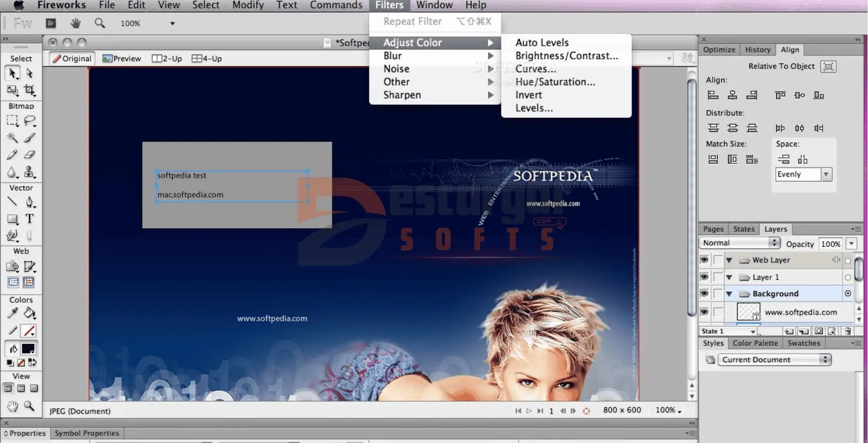Open Blur submenu in Filters menu
The width and height of the screenshot is (868, 443).
coord(435,55)
